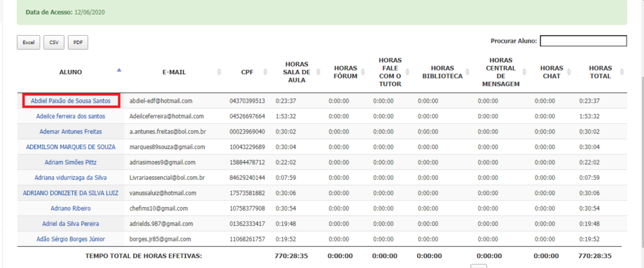Click Adriam Simões Pittz name link
The image size is (644, 268).
click(70, 162)
